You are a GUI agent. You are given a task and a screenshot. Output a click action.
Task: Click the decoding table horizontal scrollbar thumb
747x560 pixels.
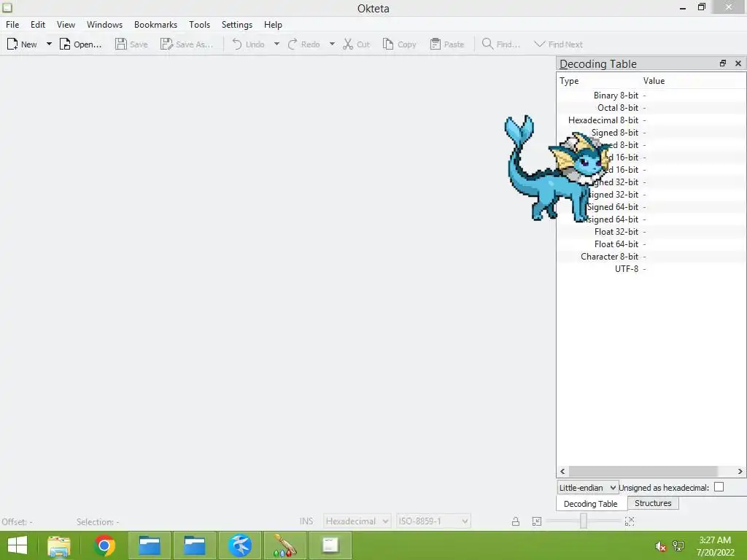click(643, 471)
